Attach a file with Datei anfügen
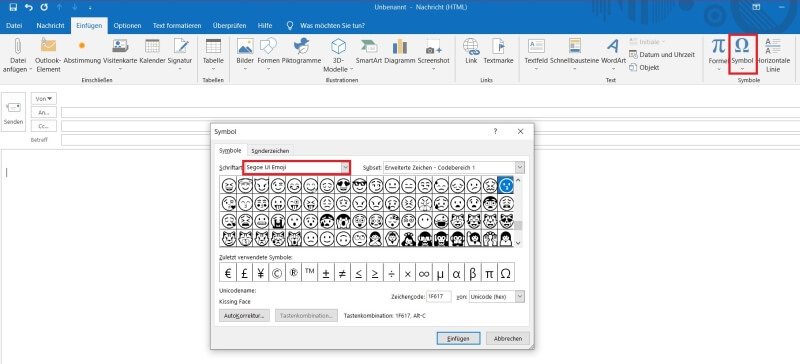This screenshot has width=800, height=364. [18, 55]
